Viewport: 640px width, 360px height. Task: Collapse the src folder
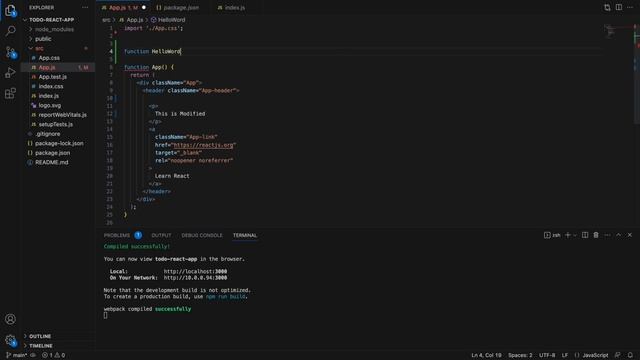coord(39,48)
